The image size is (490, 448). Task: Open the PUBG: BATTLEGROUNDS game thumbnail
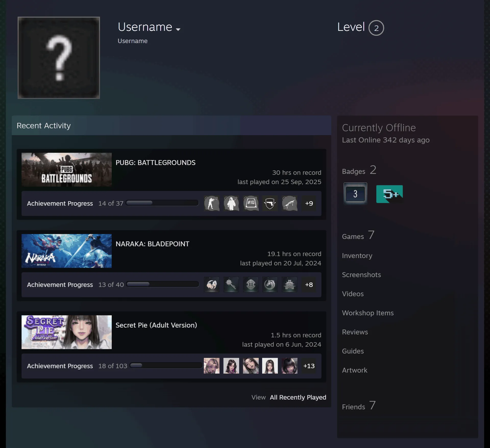coord(67,170)
